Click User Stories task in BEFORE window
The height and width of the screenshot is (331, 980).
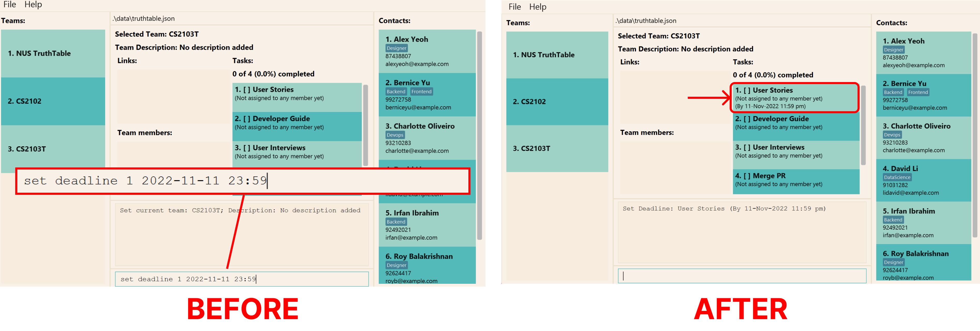pyautogui.click(x=297, y=97)
